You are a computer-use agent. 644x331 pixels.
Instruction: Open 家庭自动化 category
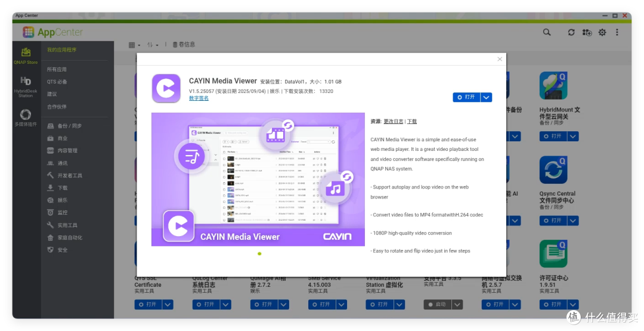(64, 237)
